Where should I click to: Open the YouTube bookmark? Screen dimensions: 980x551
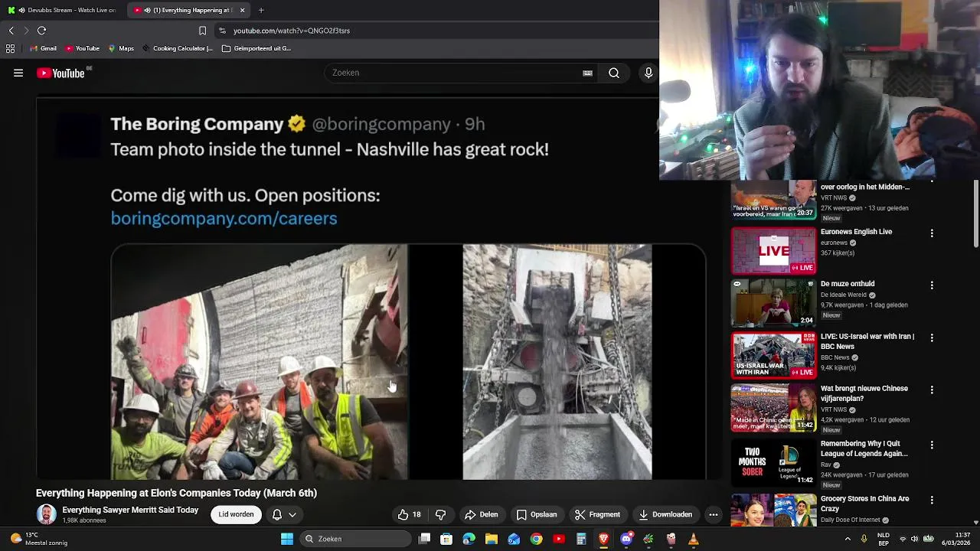pyautogui.click(x=82, y=48)
